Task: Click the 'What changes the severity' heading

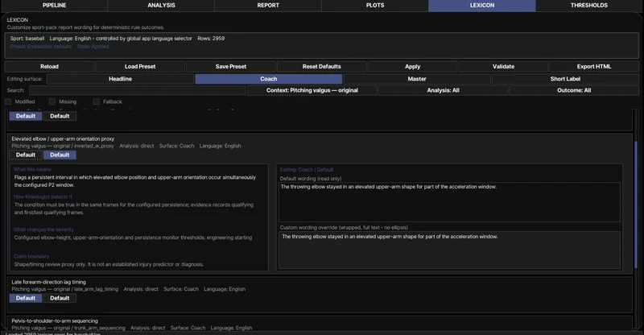Action: [43, 230]
